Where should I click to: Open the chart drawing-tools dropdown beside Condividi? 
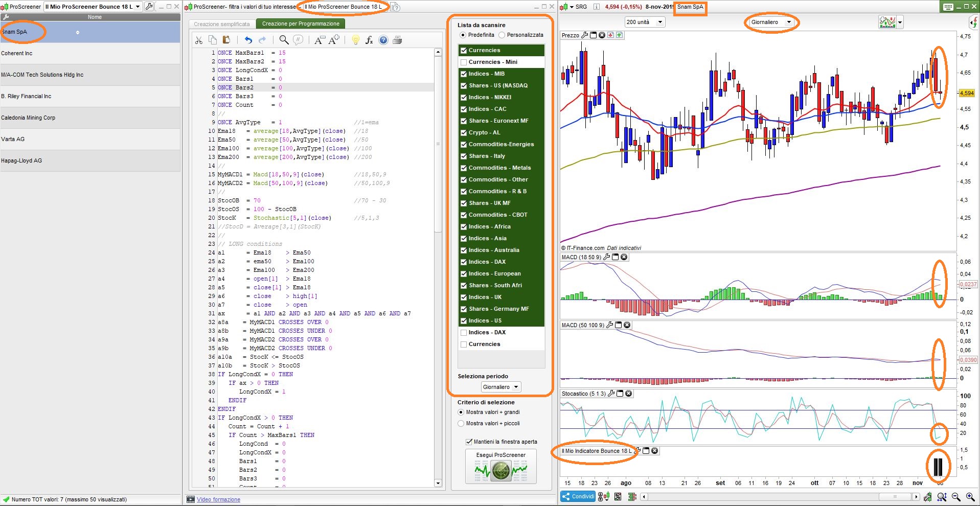(604, 496)
